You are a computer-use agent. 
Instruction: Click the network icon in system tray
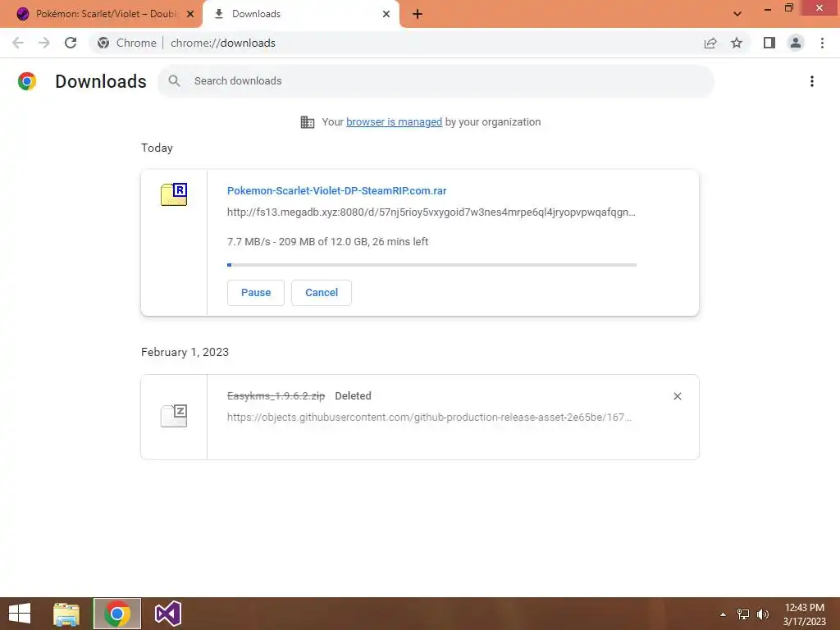click(743, 614)
